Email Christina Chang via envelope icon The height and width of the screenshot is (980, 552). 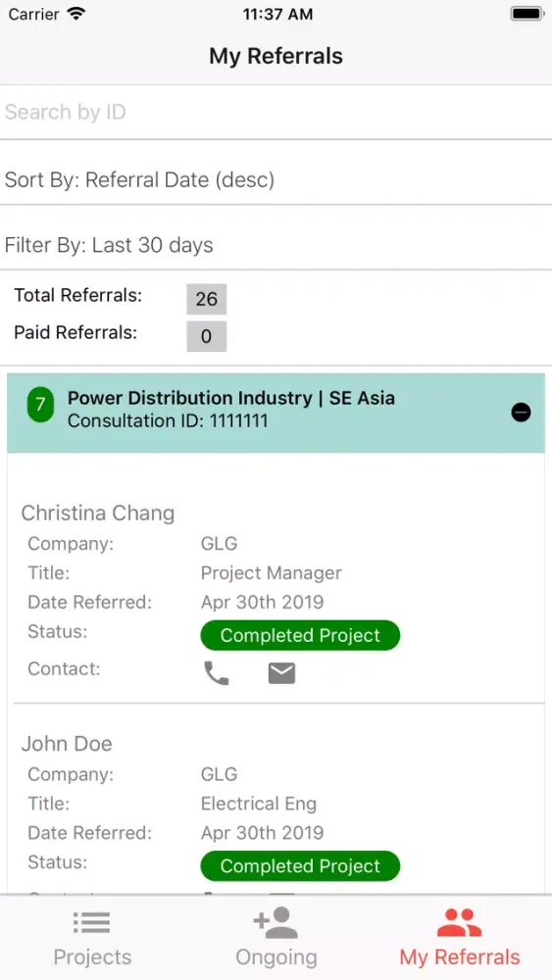coord(281,673)
